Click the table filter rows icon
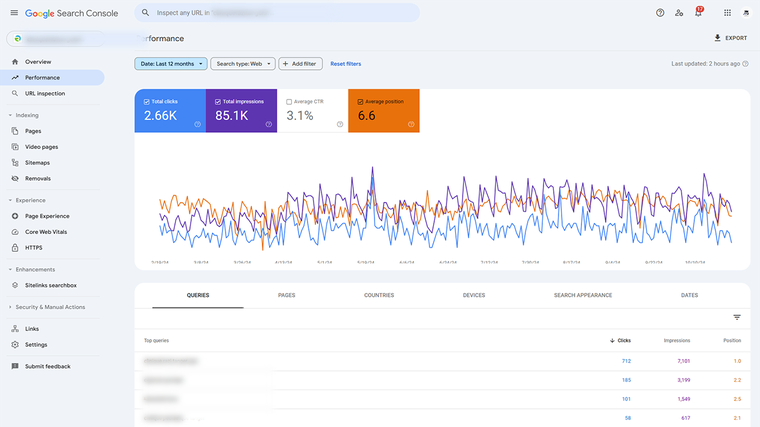Screen dimensions: 760x427 737,317
